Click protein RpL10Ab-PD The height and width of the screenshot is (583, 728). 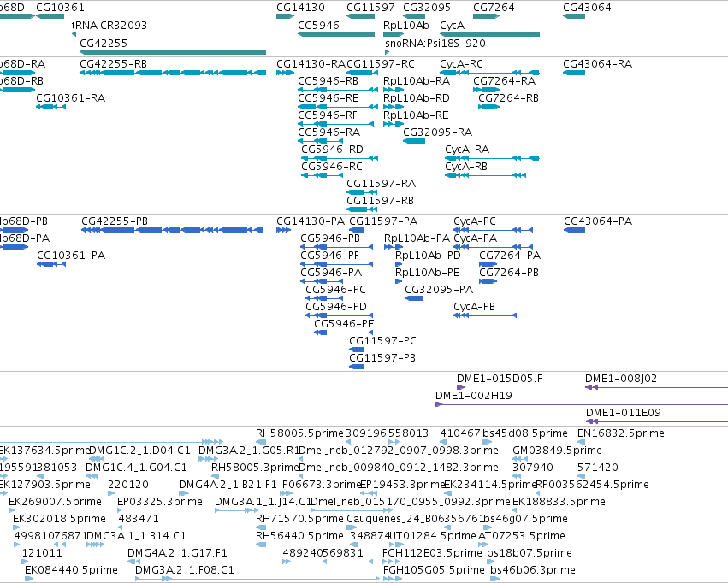(x=428, y=256)
